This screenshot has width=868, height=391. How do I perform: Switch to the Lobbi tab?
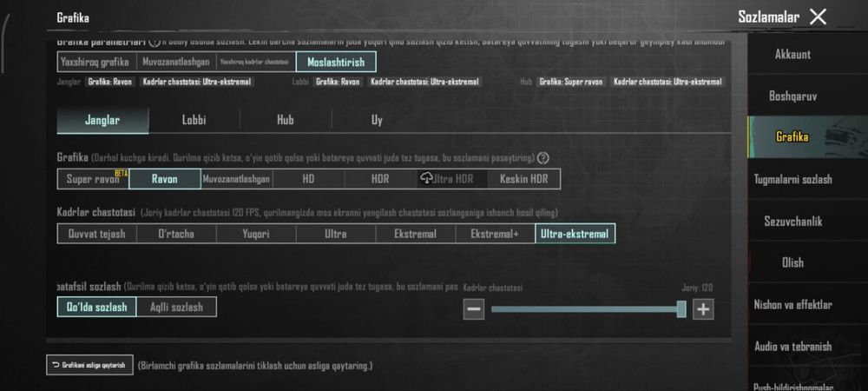coord(194,120)
